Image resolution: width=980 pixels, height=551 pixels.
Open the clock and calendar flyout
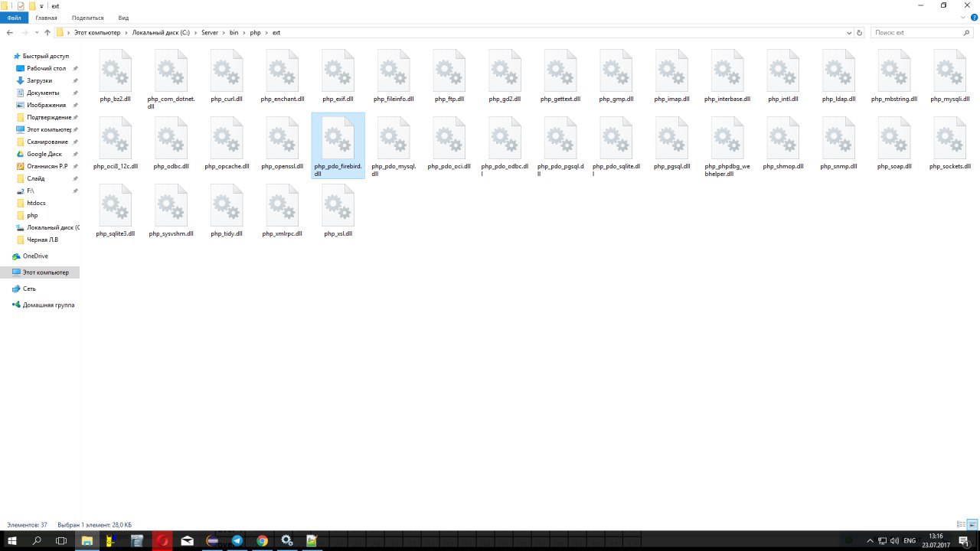coord(936,541)
